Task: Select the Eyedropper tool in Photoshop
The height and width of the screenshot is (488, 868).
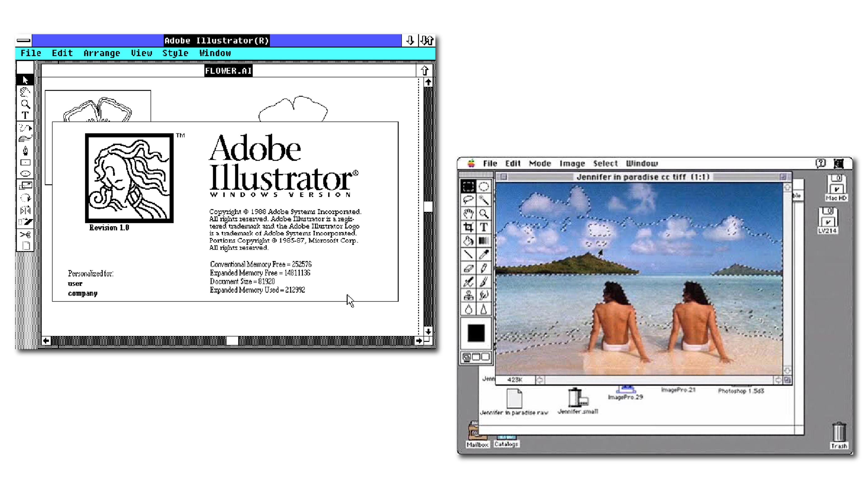Action: (484, 255)
